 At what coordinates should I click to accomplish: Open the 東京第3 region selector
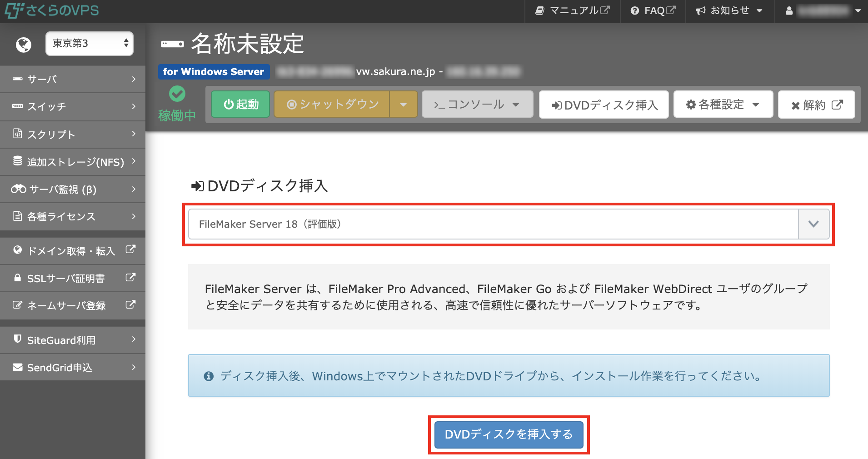click(90, 44)
